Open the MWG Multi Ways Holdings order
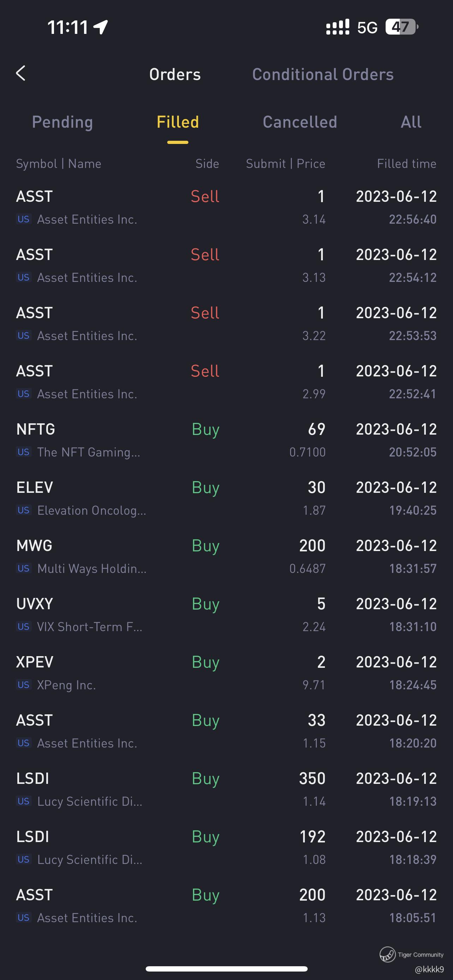This screenshot has width=453, height=980. [226, 557]
